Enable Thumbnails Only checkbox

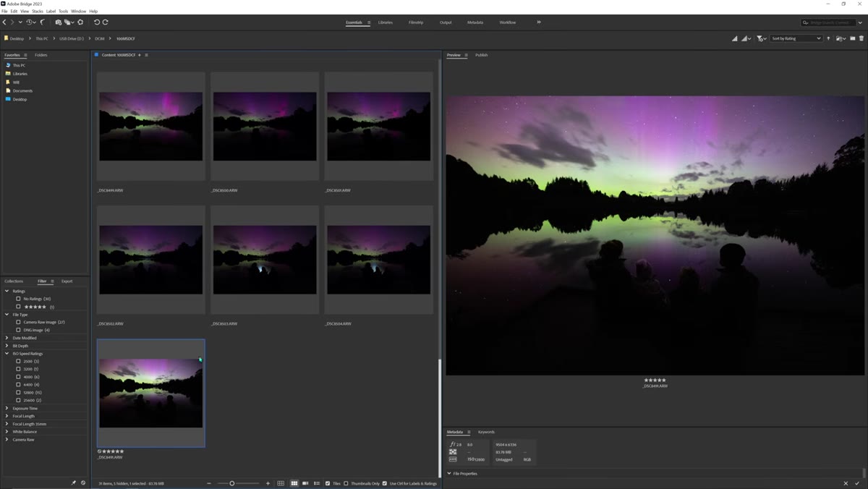pyautogui.click(x=346, y=483)
